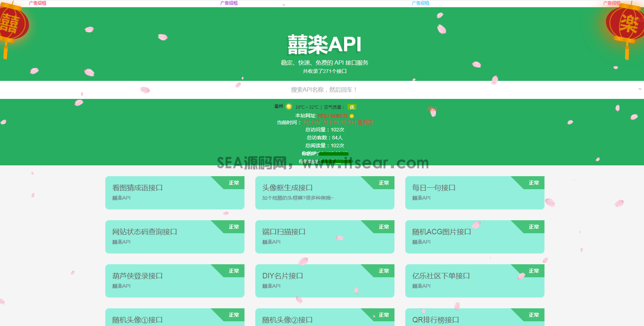Click the 本站网址 label
The height and width of the screenshot is (326, 644).
[306, 116]
